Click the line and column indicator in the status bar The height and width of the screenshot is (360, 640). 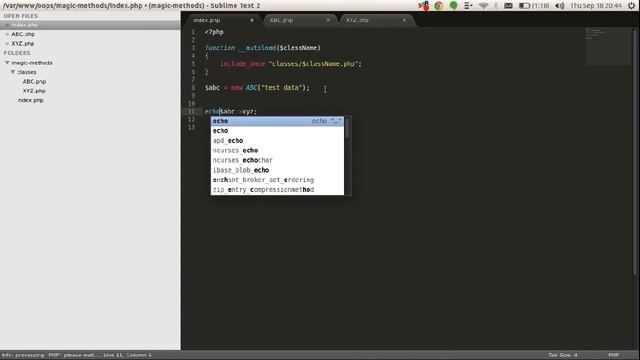(x=127, y=355)
